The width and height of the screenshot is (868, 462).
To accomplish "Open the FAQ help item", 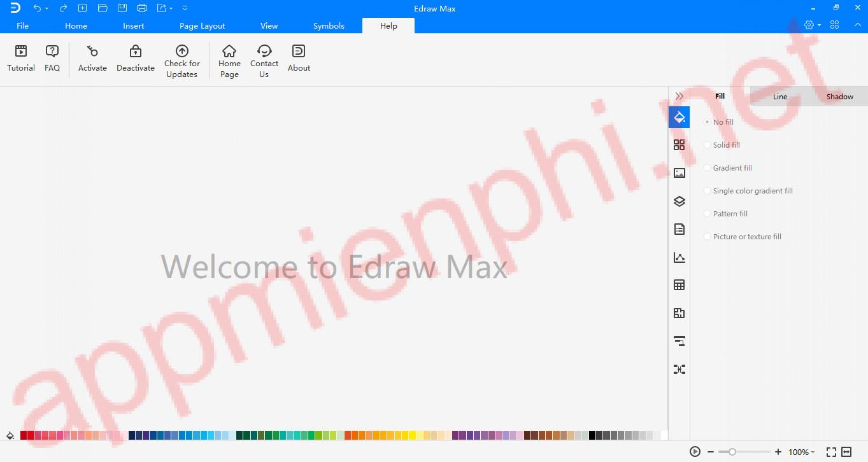I will coord(52,59).
